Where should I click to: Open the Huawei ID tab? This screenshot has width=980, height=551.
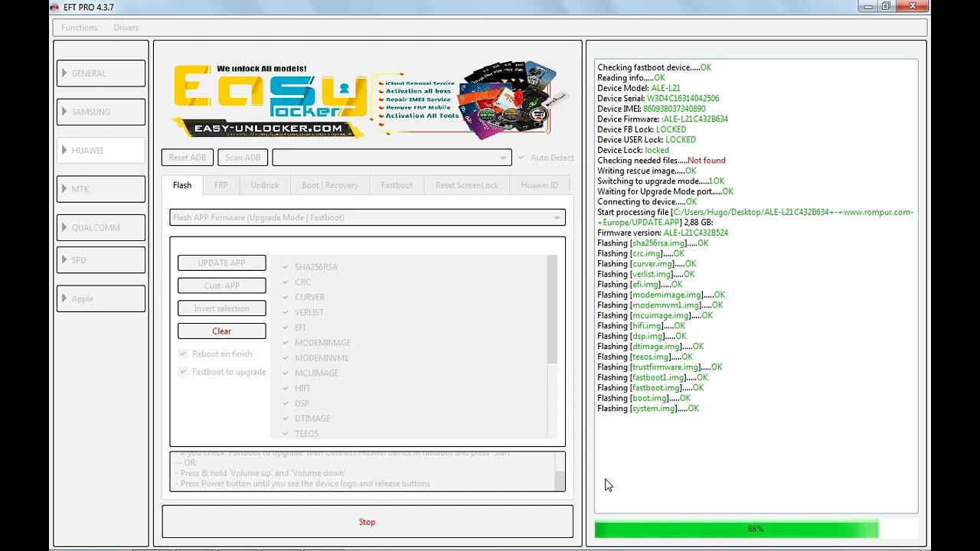(x=540, y=185)
